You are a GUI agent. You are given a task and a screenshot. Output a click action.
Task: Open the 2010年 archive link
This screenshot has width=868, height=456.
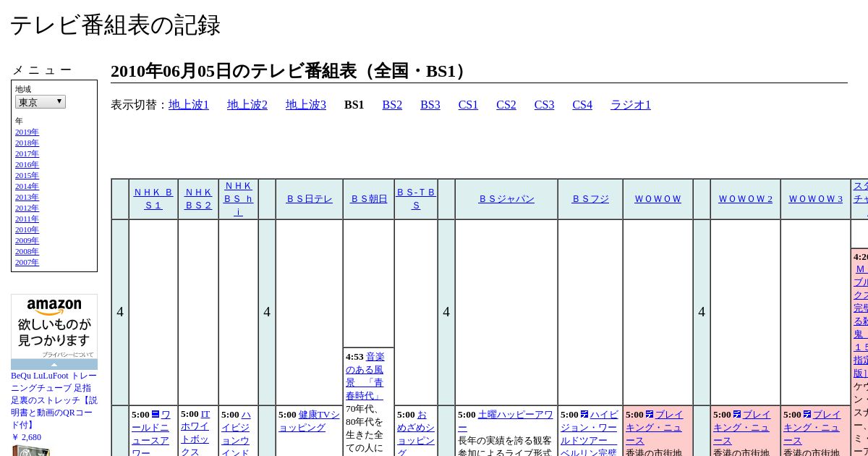(x=27, y=230)
